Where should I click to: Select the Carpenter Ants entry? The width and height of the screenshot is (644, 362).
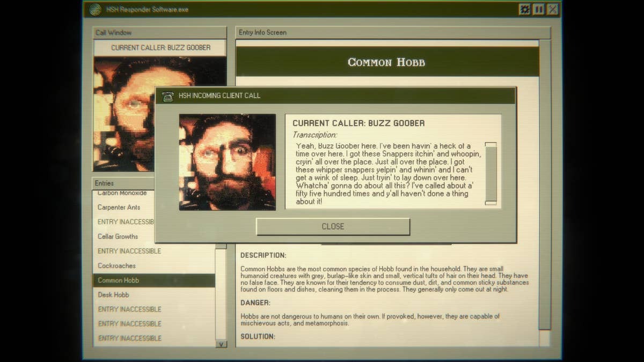pos(119,208)
